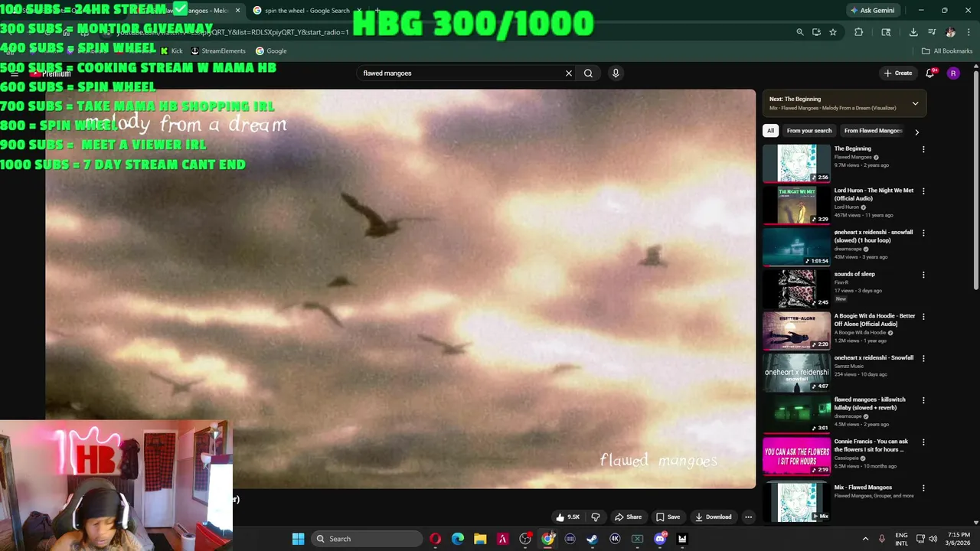Image resolution: width=980 pixels, height=551 pixels.
Task: Open sounds of sleep video thumbnail
Action: 796,289
